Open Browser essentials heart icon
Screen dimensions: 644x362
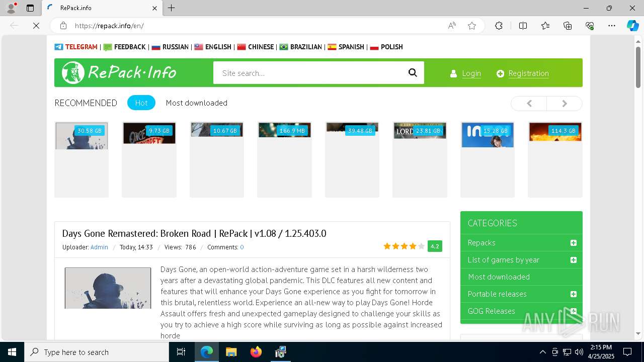click(590, 26)
